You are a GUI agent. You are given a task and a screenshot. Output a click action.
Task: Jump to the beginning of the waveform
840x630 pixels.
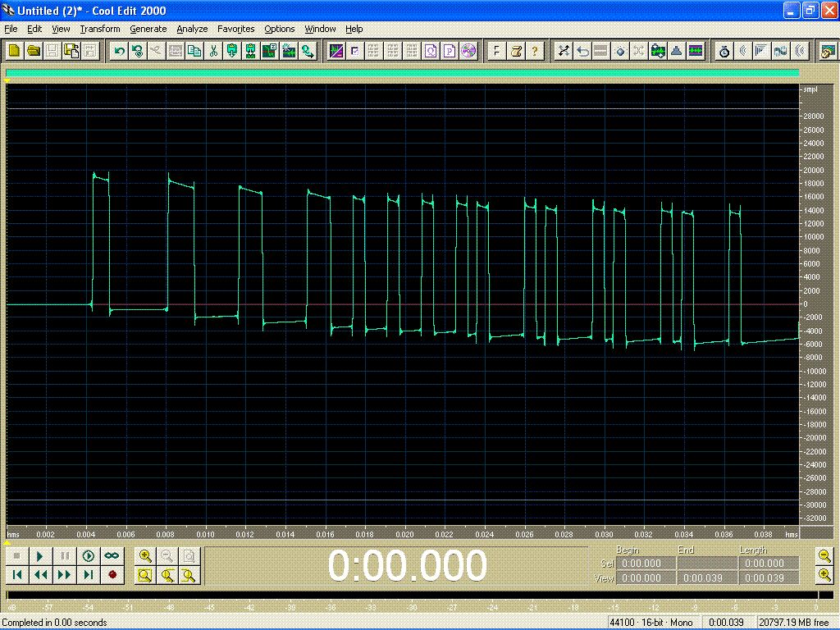pos(16,575)
